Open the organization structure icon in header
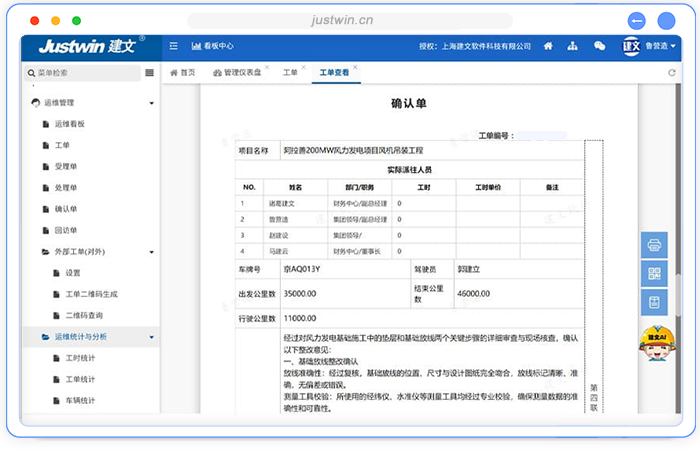 pos(574,46)
